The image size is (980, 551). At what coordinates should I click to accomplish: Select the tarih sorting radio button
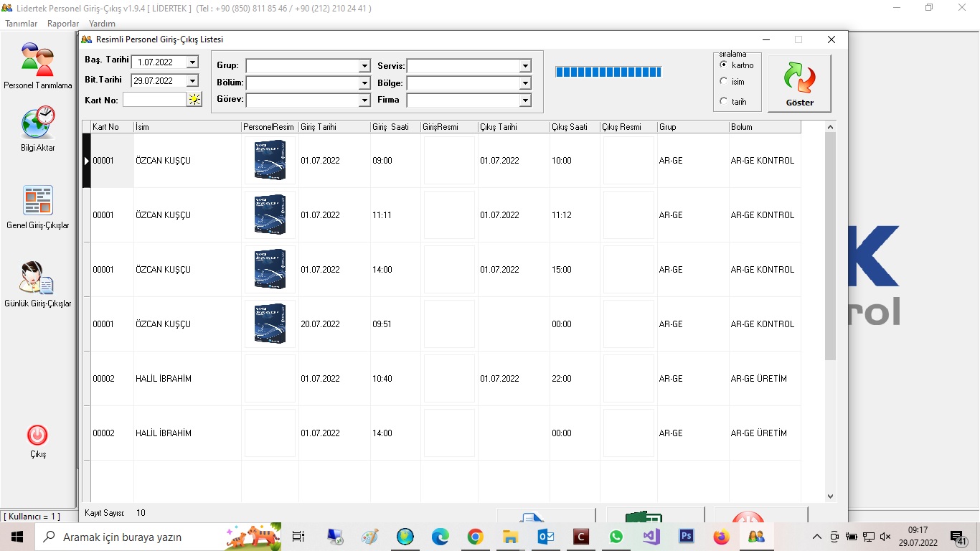coord(723,101)
